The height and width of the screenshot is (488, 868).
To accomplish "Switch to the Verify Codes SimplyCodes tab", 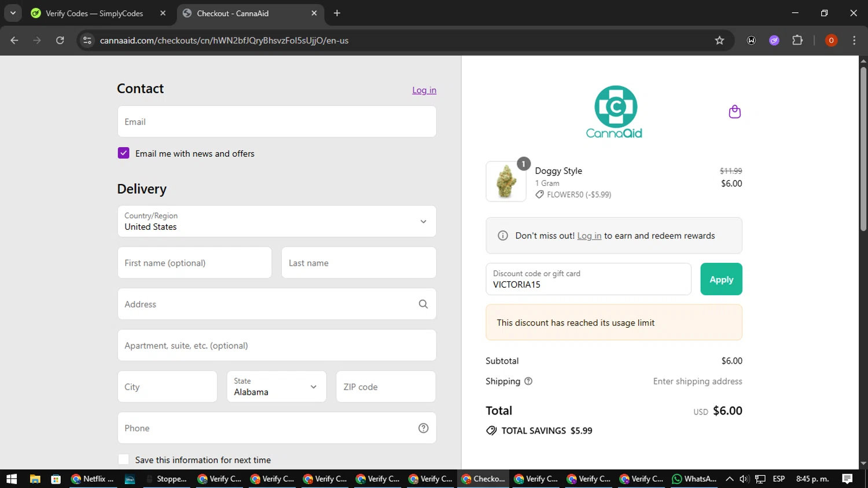I will [95, 13].
